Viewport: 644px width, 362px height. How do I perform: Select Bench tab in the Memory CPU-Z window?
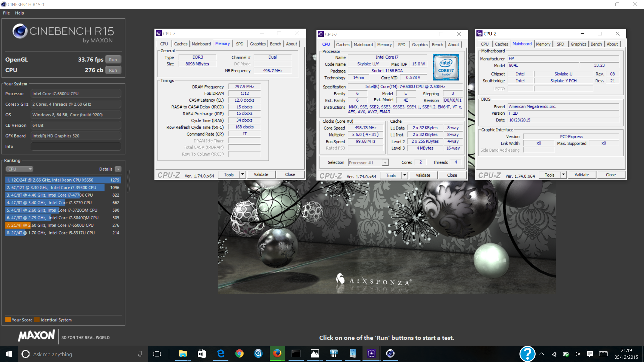275,44
